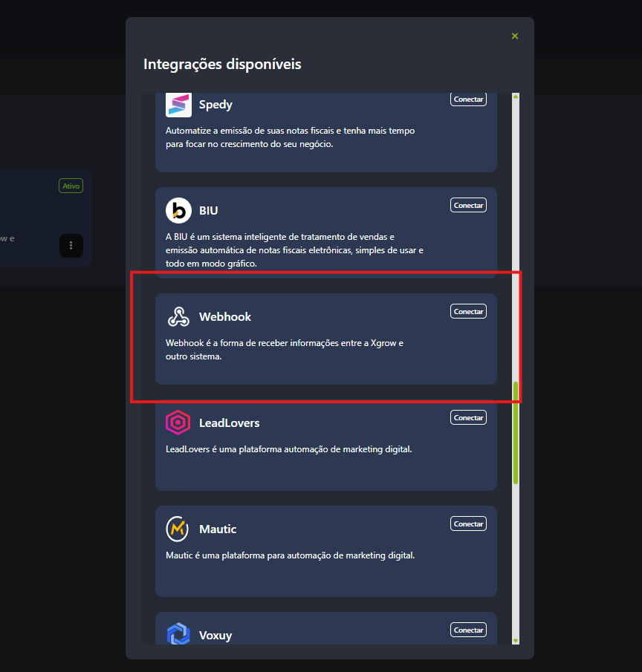The height and width of the screenshot is (672, 642).
Task: Click the Mautic title text
Action: pos(218,529)
